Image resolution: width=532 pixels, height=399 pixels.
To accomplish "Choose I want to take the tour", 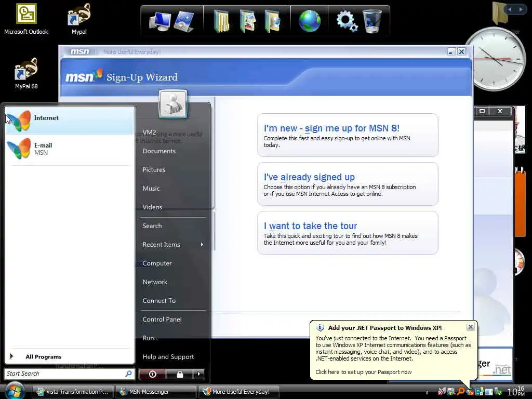I will [348, 233].
